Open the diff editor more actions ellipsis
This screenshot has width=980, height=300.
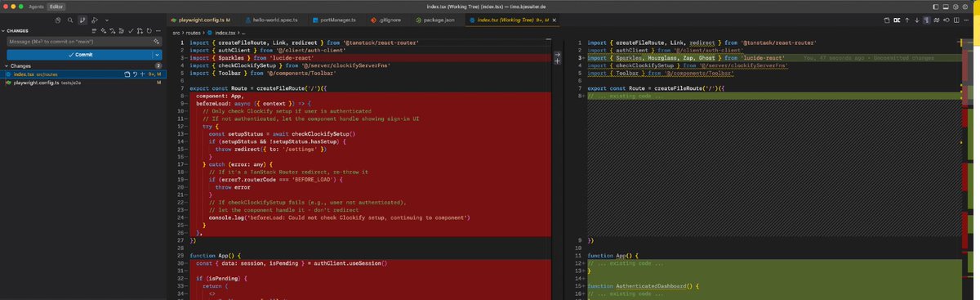pos(966,20)
